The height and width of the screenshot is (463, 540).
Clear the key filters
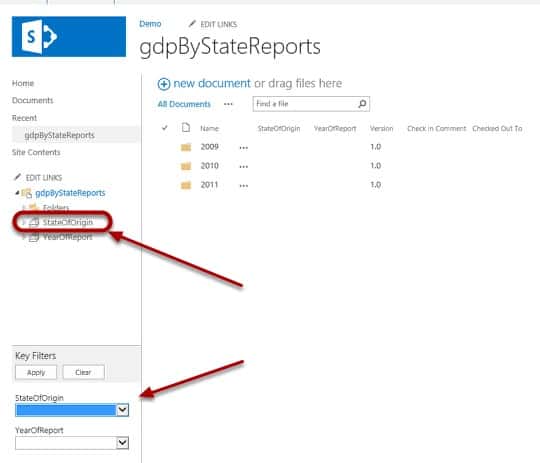click(x=83, y=372)
